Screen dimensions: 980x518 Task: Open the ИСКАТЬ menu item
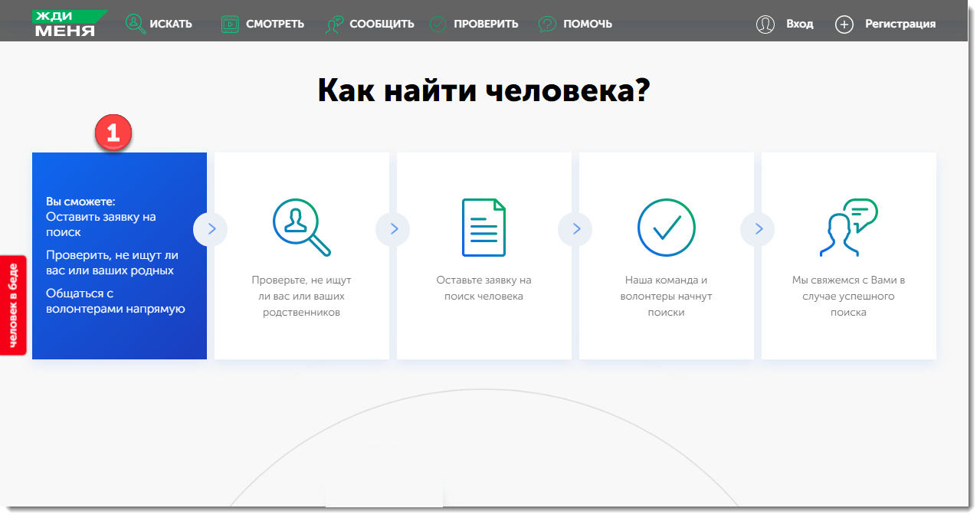pyautogui.click(x=171, y=24)
